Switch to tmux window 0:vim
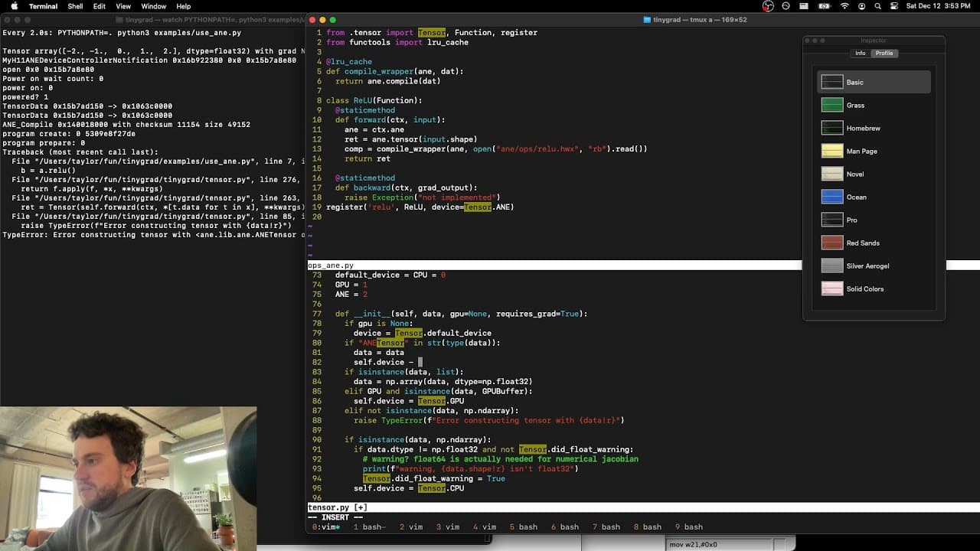The image size is (980, 551). [326, 527]
